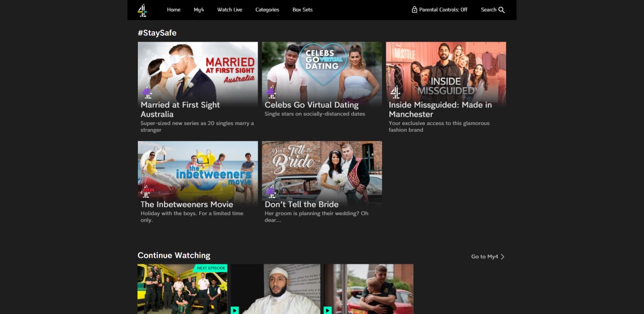Image resolution: width=644 pixels, height=314 pixels.
Task: Open Watch Live in the navigation
Action: point(229,10)
